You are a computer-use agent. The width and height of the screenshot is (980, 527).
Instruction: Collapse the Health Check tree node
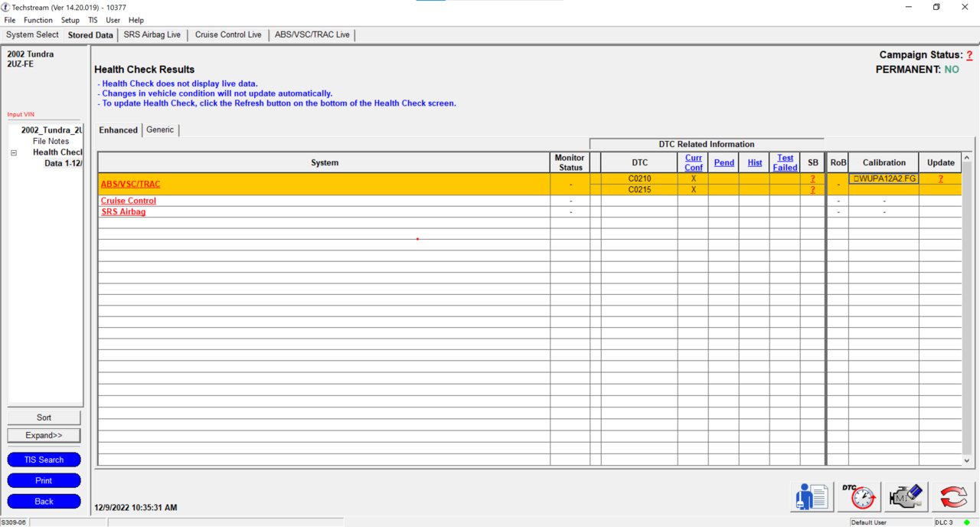click(14, 152)
